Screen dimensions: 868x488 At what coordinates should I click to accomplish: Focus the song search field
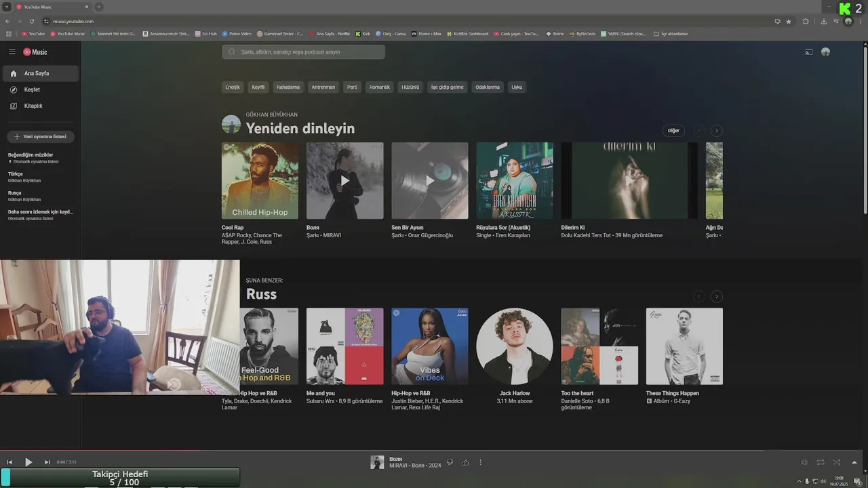point(303,52)
